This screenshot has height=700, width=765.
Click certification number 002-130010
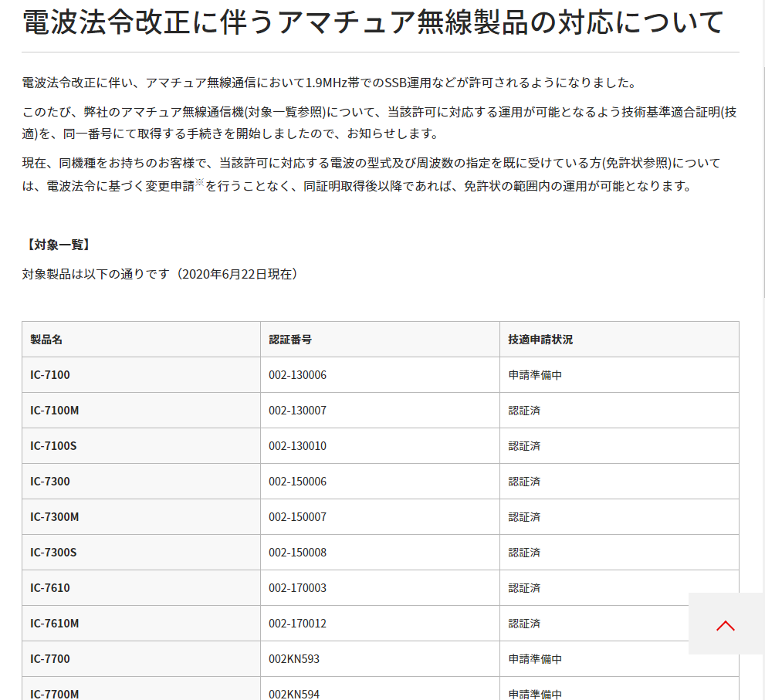coord(298,446)
